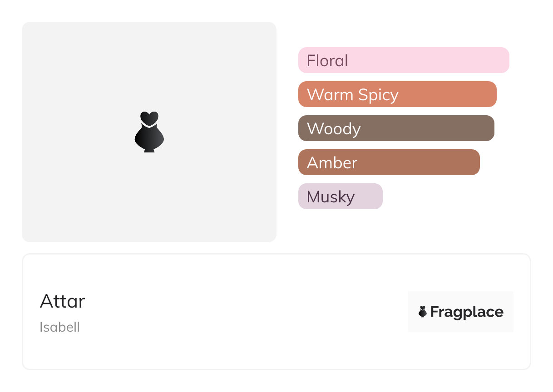The width and height of the screenshot is (553, 392).
Task: Click the word Floral
Action: (x=327, y=60)
